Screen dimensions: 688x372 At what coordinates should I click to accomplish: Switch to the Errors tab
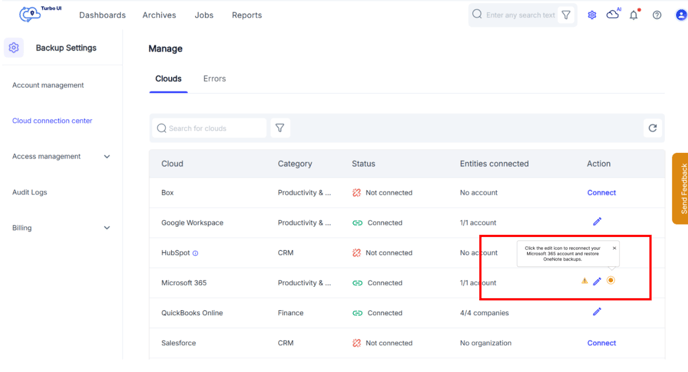[x=215, y=79]
